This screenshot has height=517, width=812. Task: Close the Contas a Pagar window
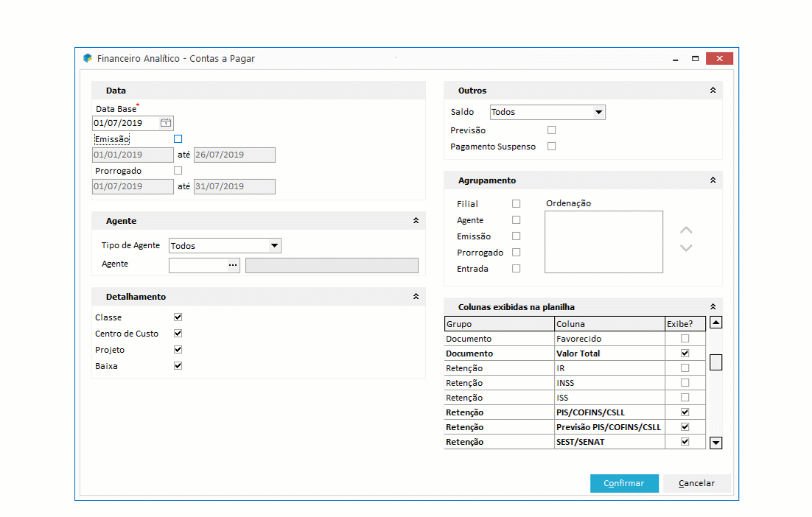[719, 58]
